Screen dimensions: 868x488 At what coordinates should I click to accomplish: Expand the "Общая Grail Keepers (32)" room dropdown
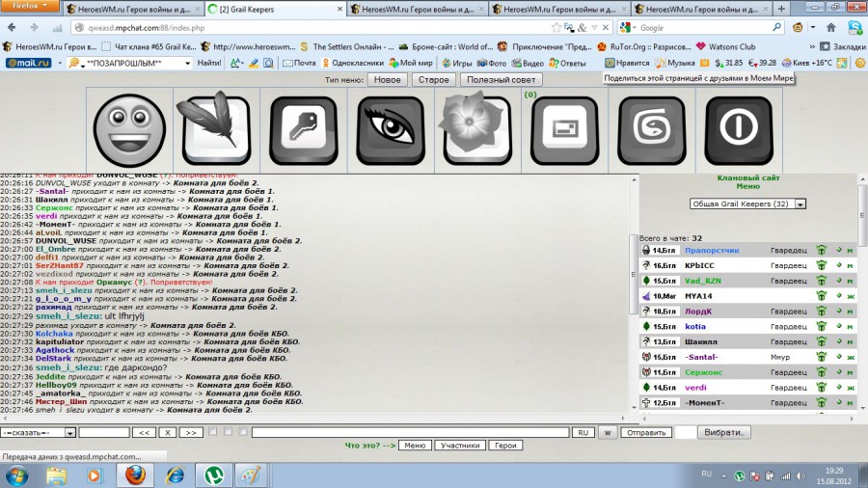pyautogui.click(x=748, y=203)
